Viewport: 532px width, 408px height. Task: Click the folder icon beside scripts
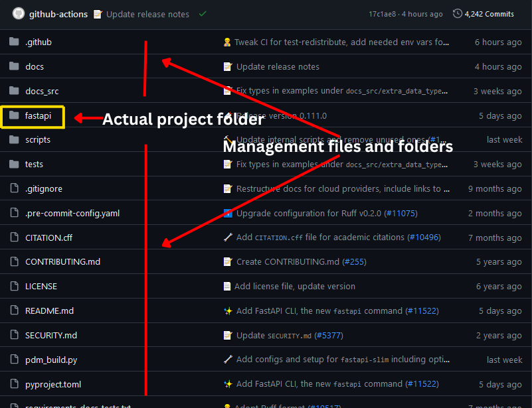(x=14, y=139)
